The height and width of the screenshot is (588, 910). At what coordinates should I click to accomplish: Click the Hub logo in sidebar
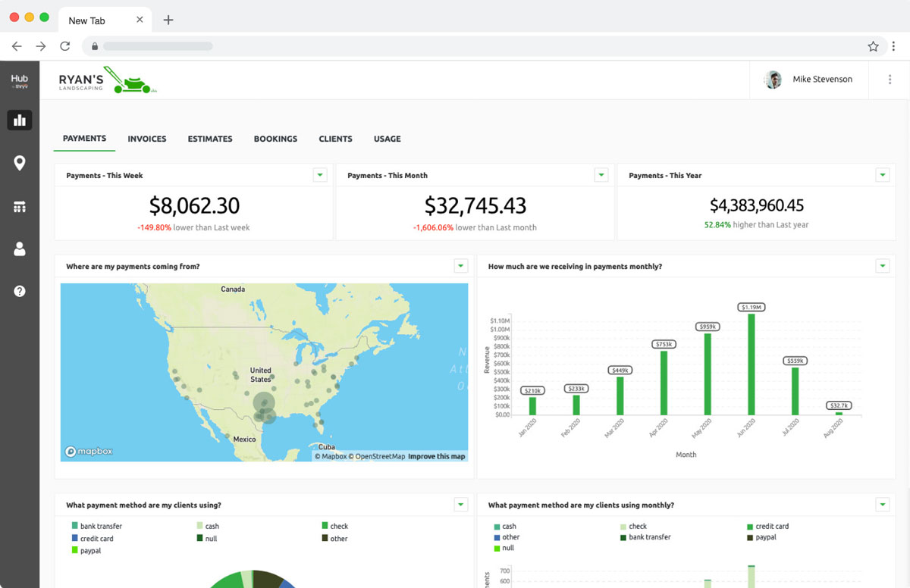tap(20, 81)
